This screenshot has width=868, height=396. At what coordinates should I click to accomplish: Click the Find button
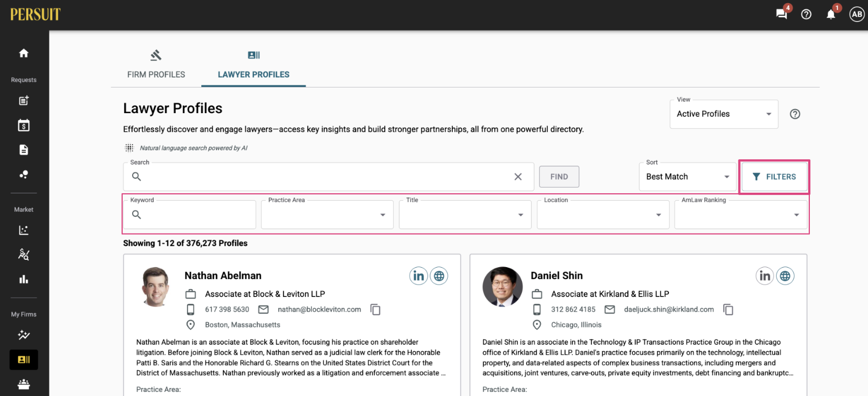(x=559, y=177)
